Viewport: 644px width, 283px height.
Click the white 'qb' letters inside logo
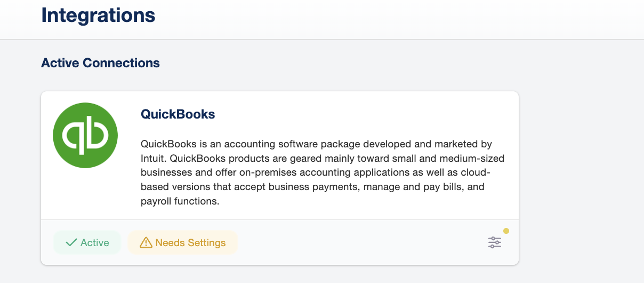(x=85, y=136)
